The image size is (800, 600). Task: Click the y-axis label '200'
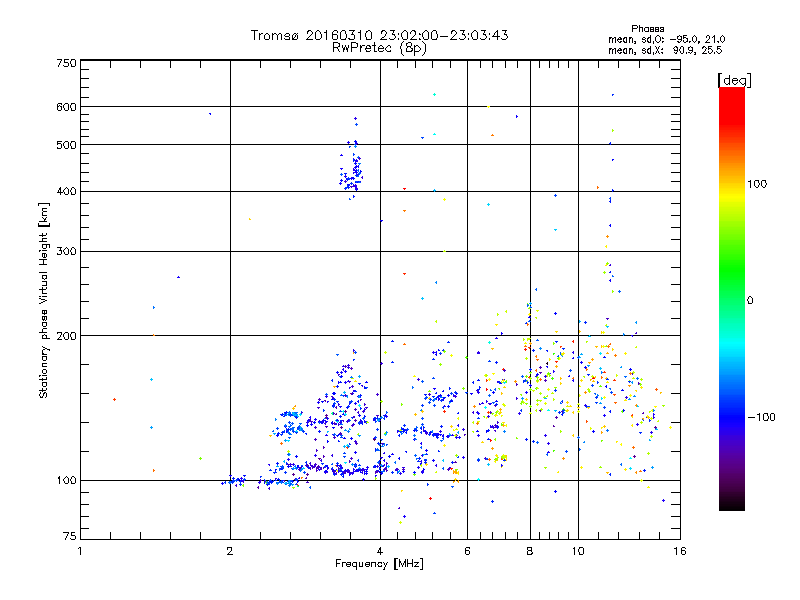[66, 336]
